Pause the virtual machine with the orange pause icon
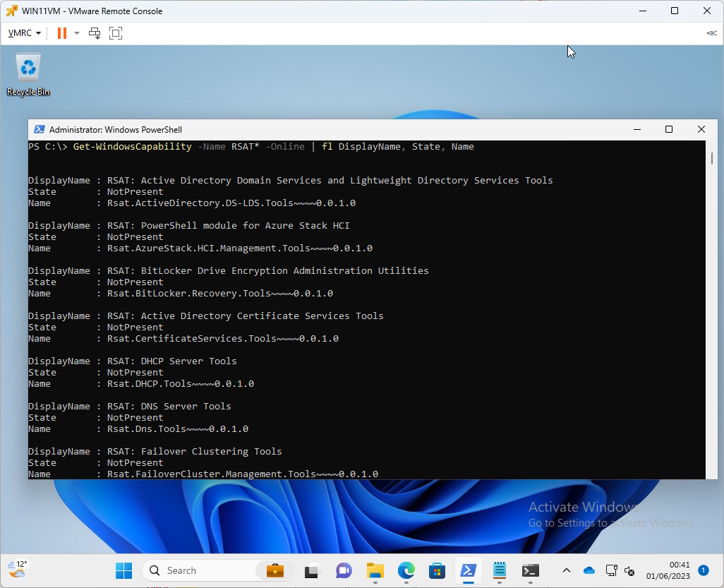This screenshot has width=724, height=588. (62, 33)
